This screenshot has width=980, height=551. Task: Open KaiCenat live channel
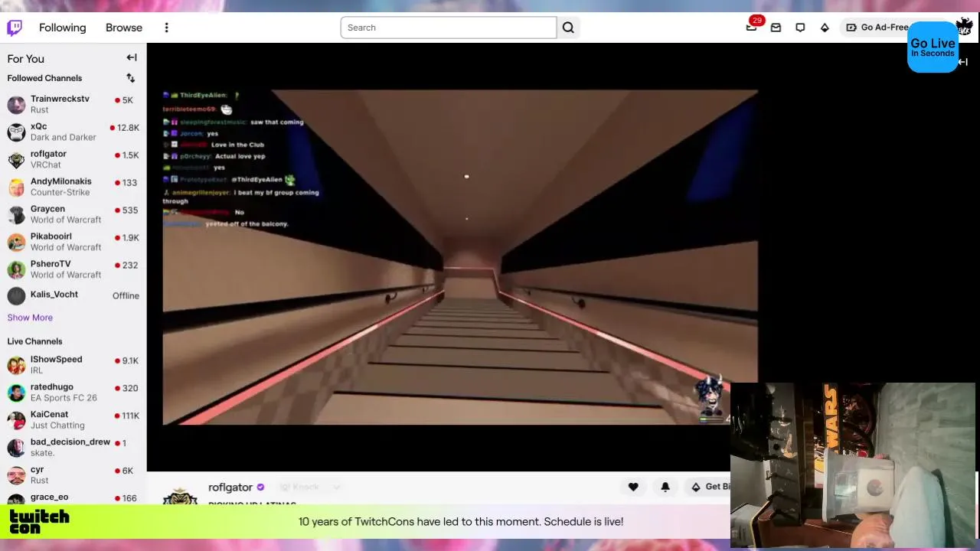(x=73, y=420)
